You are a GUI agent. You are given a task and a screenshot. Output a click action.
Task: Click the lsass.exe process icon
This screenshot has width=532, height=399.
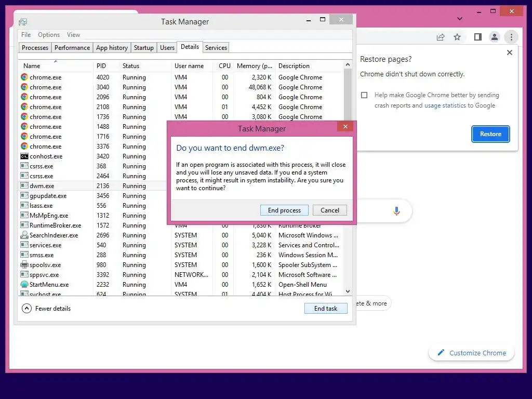[x=24, y=205]
